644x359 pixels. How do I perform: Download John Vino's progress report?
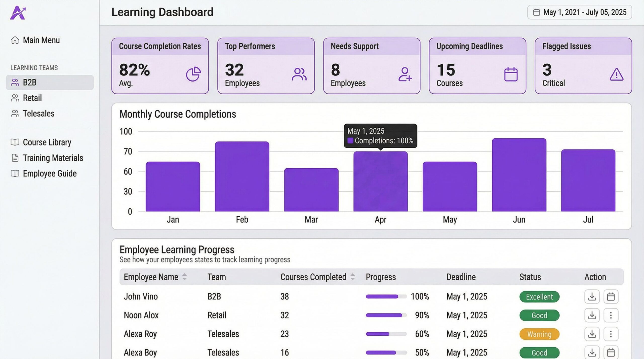[x=592, y=296]
